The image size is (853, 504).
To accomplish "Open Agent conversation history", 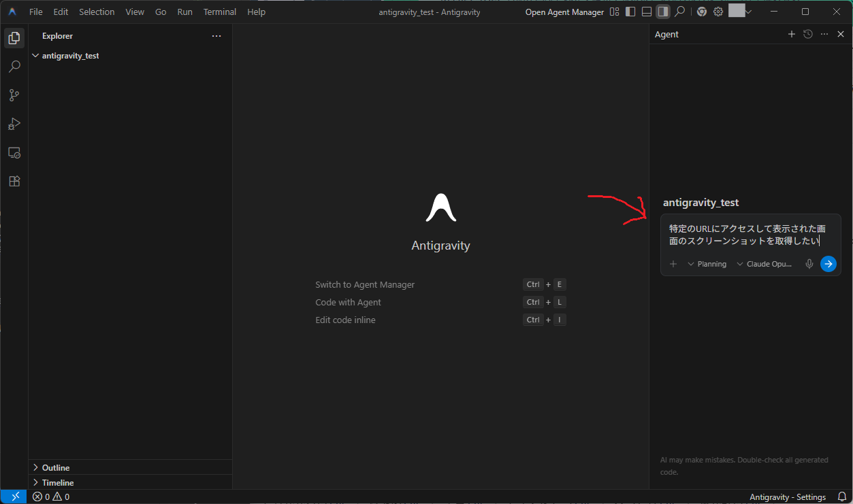I will [808, 34].
